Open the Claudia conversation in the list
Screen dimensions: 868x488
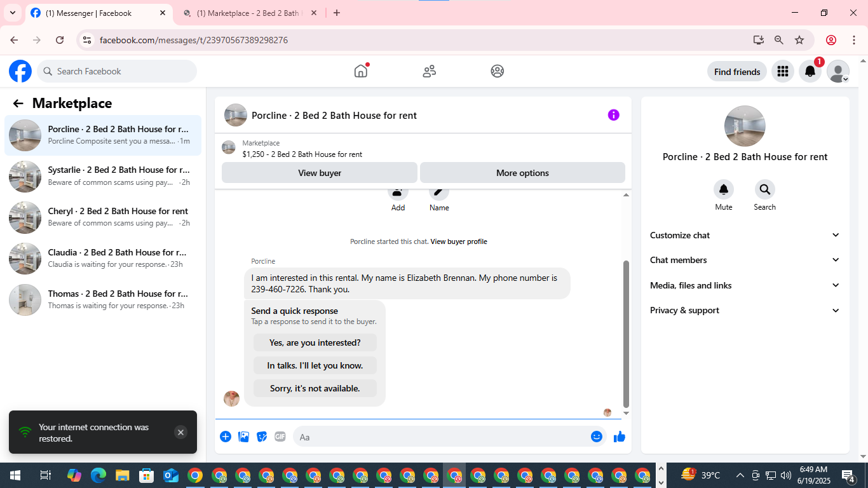click(x=103, y=259)
